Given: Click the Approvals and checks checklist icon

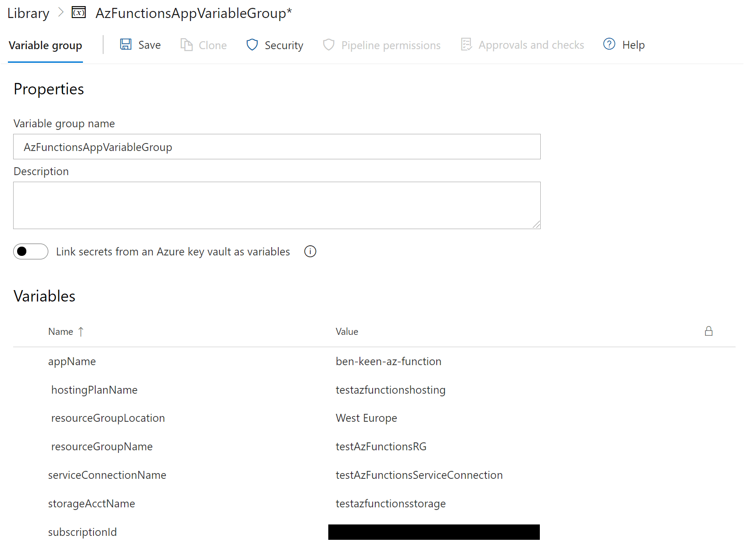Looking at the screenshot, I should (x=466, y=44).
